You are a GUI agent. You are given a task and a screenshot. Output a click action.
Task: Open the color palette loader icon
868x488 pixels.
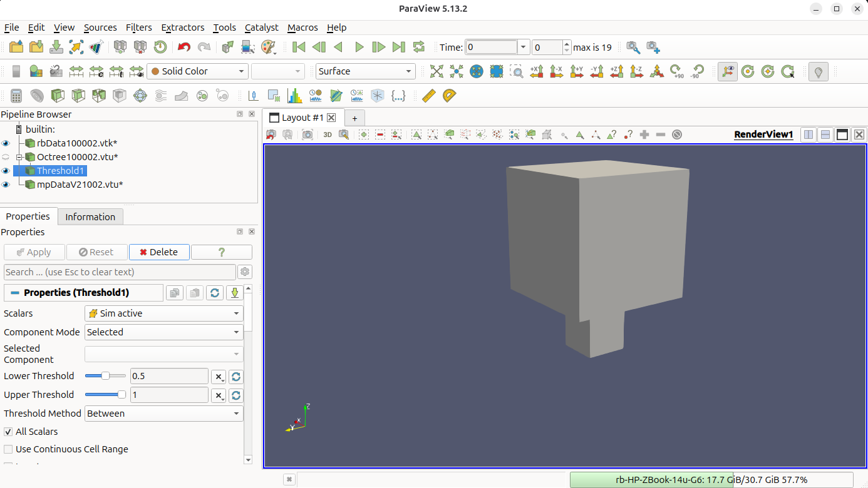coord(268,47)
